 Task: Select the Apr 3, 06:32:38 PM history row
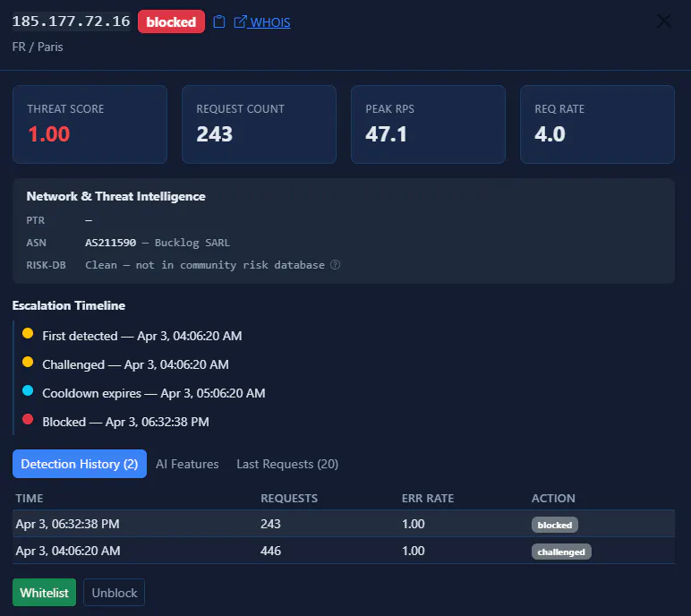click(344, 524)
